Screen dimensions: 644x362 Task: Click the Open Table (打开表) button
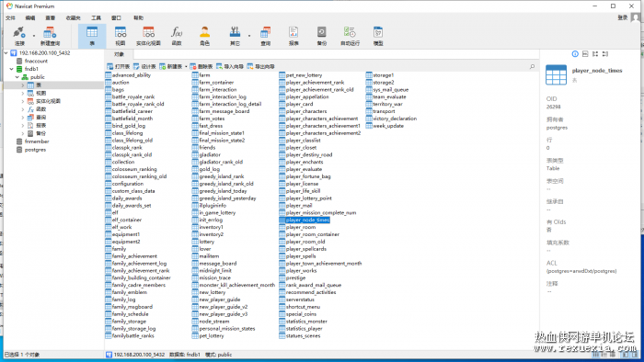pos(119,66)
